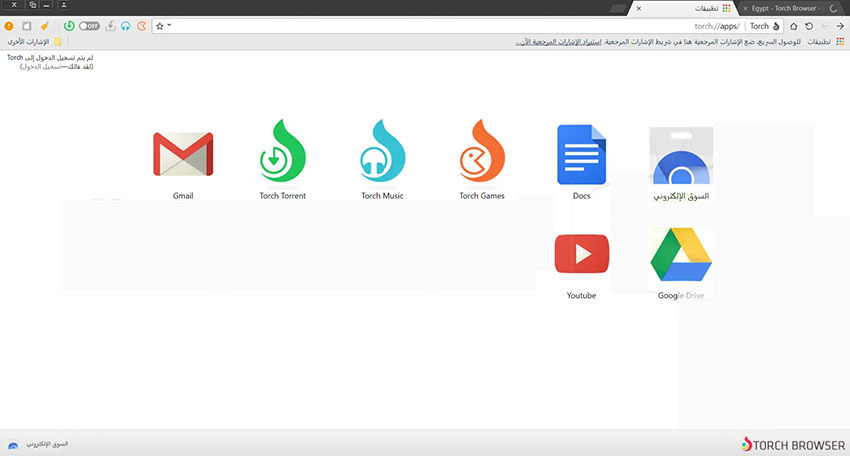Click the green torrent toolbar button
The image size is (850, 456).
coord(69,25)
